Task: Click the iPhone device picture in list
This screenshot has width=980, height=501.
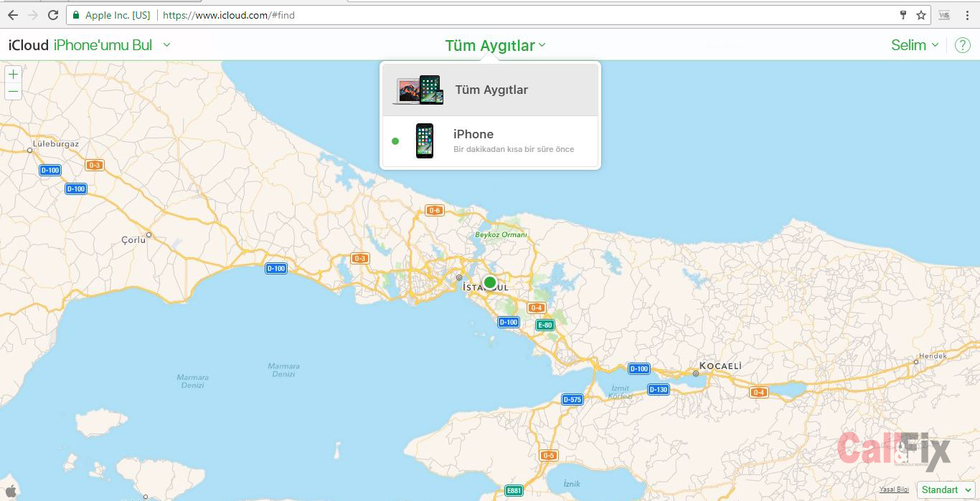Action: click(x=425, y=140)
